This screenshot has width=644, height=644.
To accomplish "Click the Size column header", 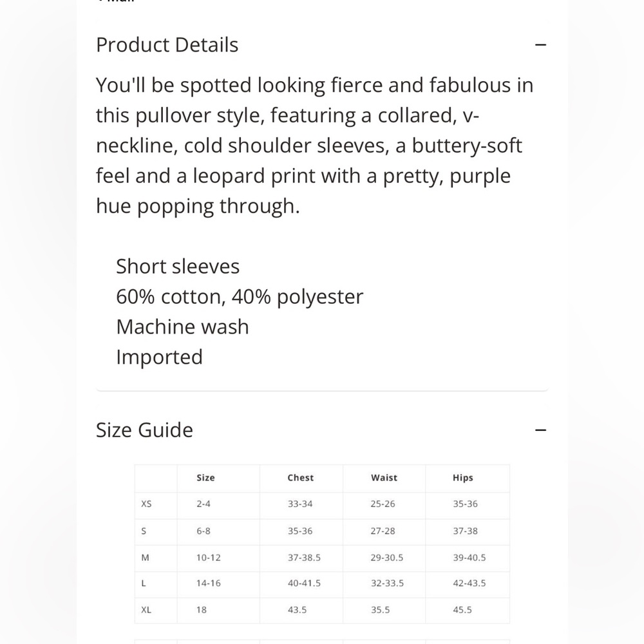I will click(206, 478).
